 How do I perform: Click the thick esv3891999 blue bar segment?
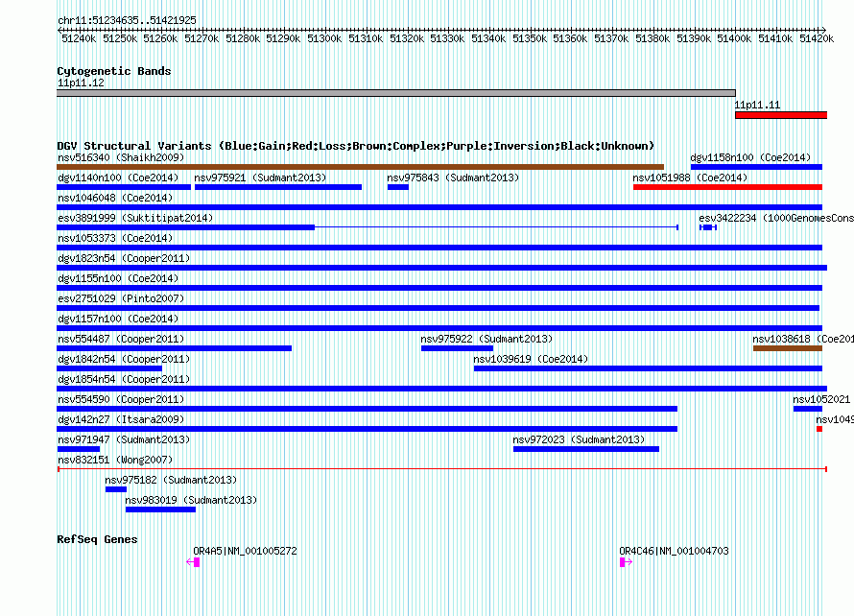[x=186, y=227]
